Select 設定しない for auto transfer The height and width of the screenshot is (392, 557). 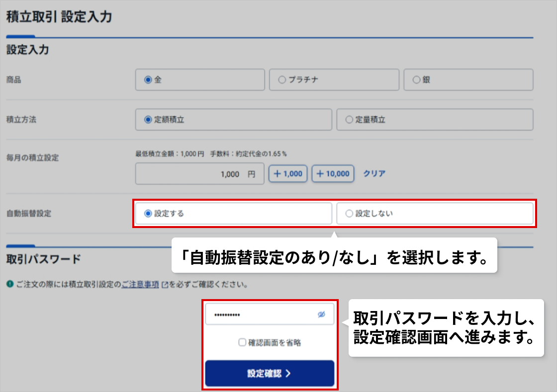coord(349,214)
